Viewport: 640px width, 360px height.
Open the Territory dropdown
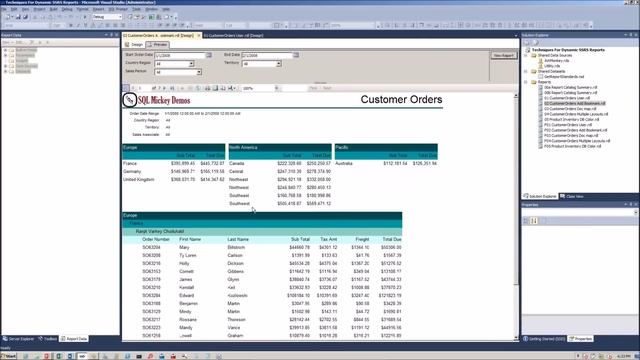(x=278, y=64)
